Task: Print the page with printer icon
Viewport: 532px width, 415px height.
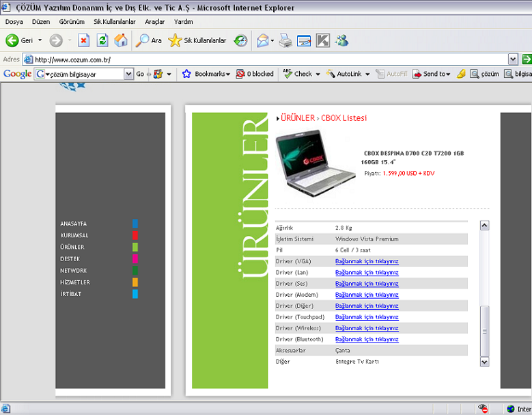Action: (x=285, y=40)
